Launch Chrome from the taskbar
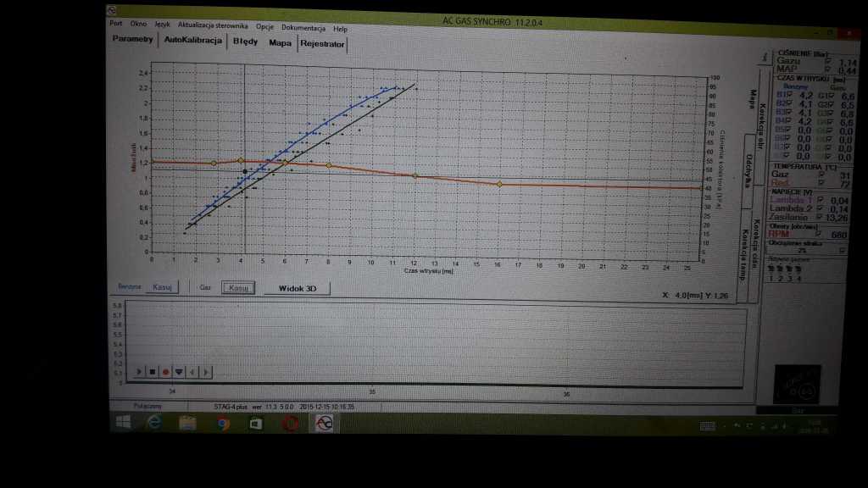 [x=222, y=423]
